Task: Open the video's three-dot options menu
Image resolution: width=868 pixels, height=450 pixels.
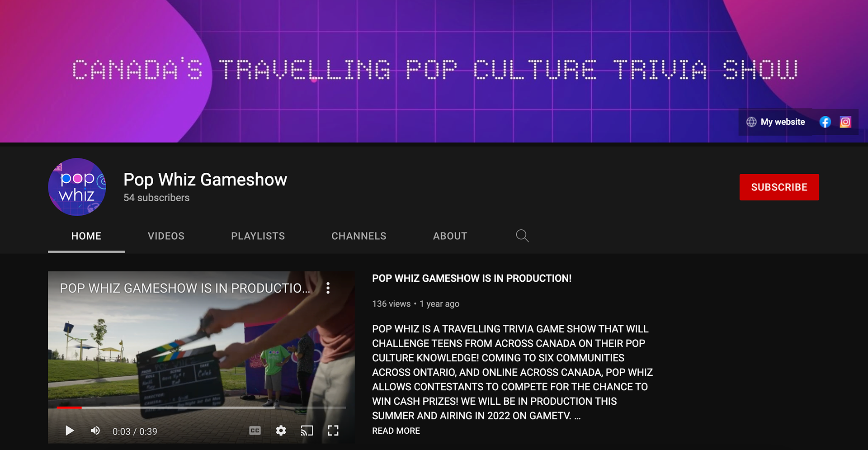Action: click(328, 288)
